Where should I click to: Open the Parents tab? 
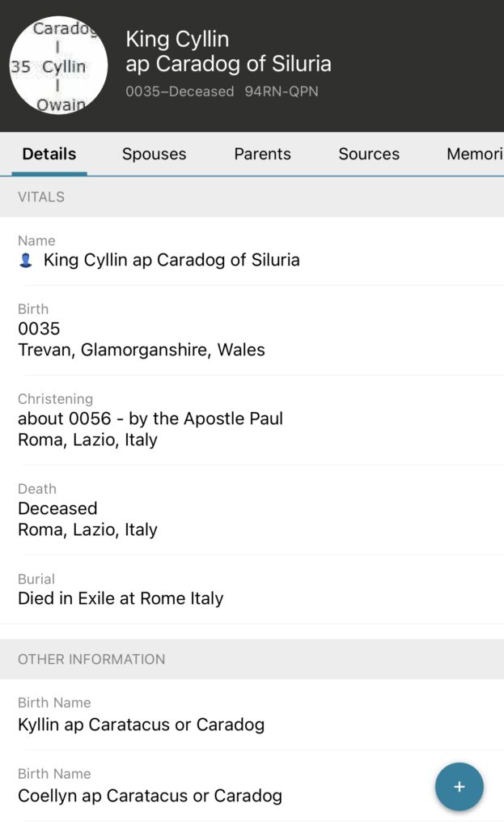(262, 154)
